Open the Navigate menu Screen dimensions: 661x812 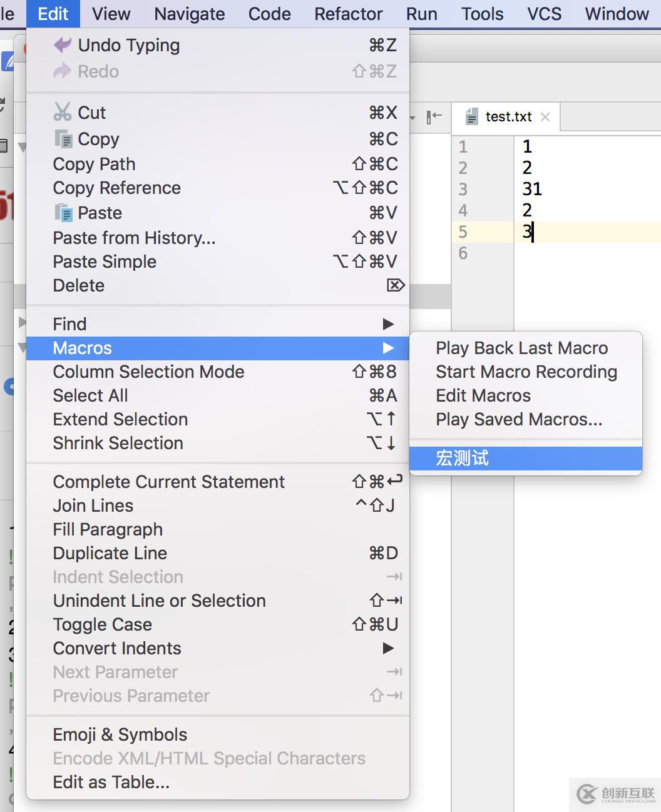(x=189, y=14)
